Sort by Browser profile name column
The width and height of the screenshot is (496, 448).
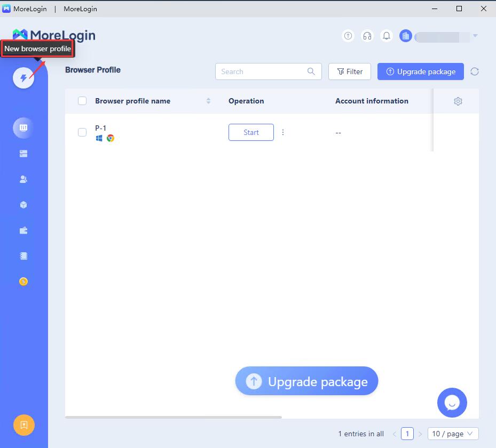coord(208,101)
